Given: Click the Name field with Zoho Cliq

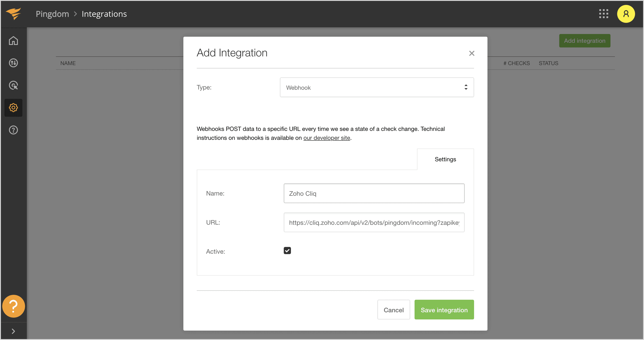Looking at the screenshot, I should 374,193.
